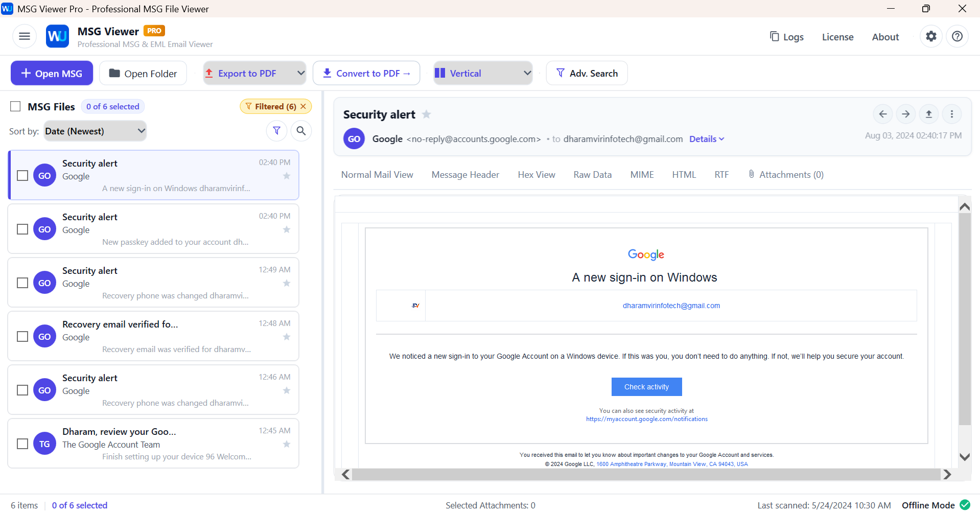
Task: Open the Attachments (0) tab
Action: 785,175
